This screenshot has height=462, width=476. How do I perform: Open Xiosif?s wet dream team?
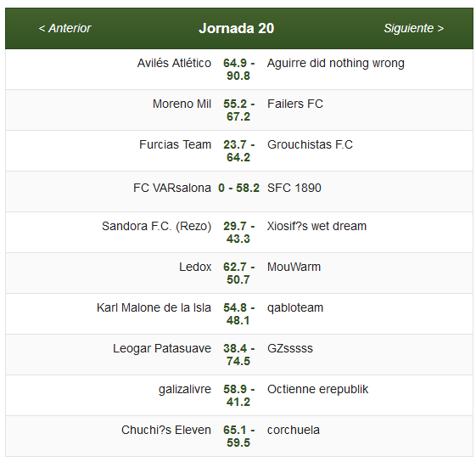[x=316, y=227]
